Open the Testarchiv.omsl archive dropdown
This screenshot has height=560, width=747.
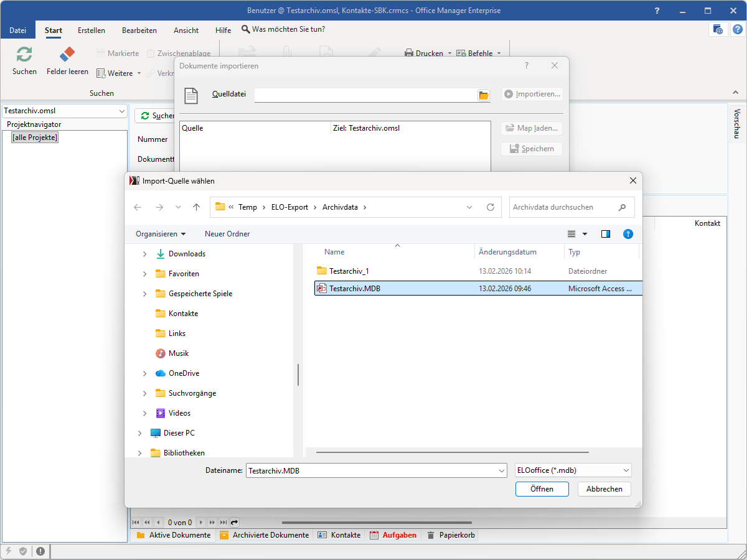65,111
